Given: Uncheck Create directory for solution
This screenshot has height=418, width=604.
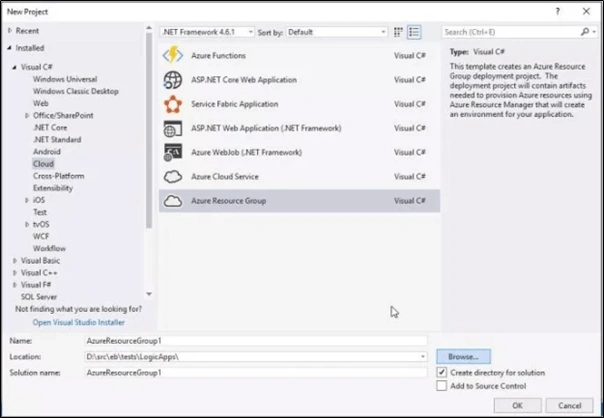Looking at the screenshot, I should click(x=441, y=373).
